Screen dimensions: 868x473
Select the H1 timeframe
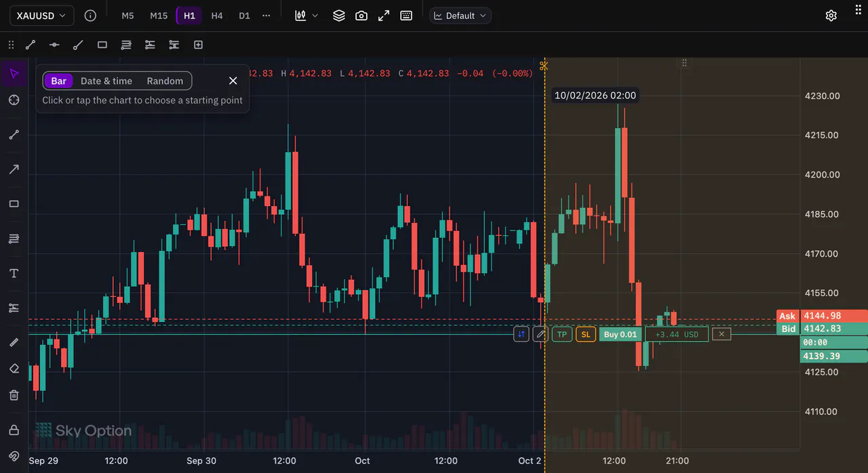pyautogui.click(x=189, y=16)
